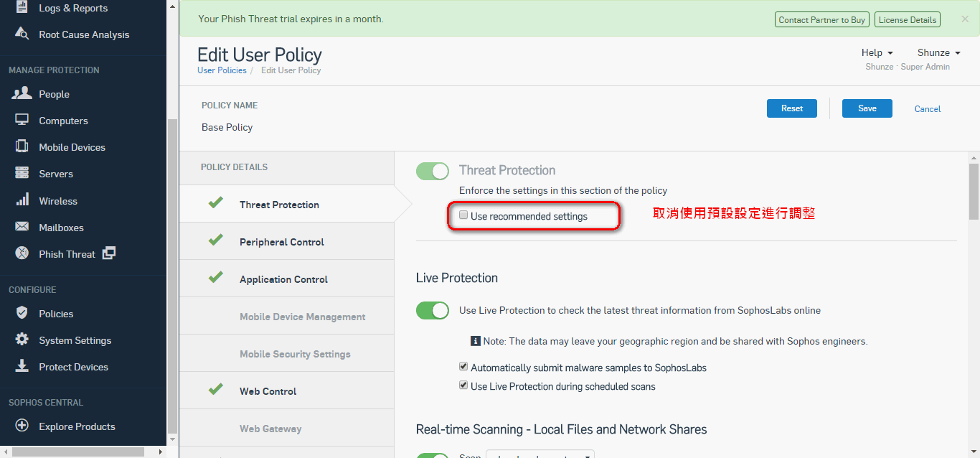The image size is (980, 458).
Task: Open the Help dropdown menu
Action: click(x=877, y=52)
